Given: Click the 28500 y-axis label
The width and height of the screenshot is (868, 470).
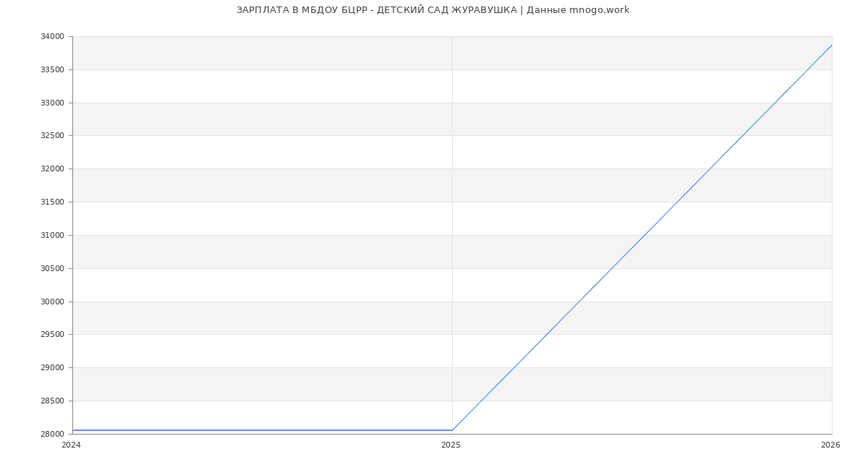Looking at the screenshot, I should pos(54,401).
